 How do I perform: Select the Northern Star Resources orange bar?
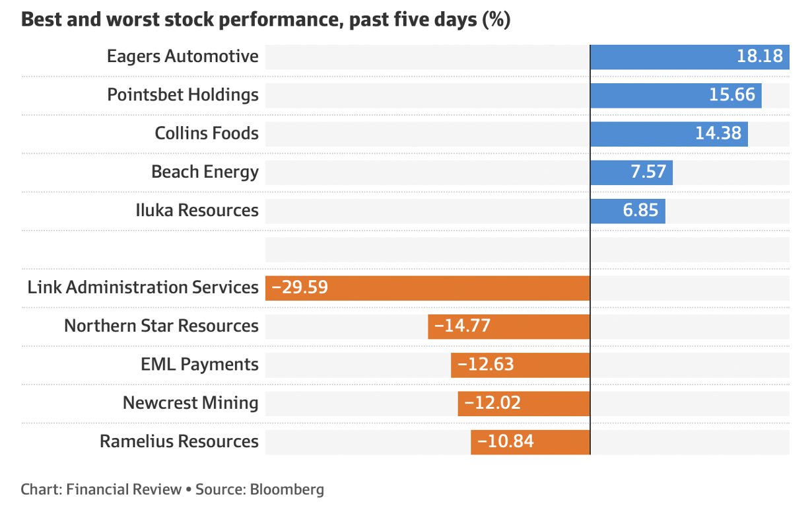[x=508, y=326]
